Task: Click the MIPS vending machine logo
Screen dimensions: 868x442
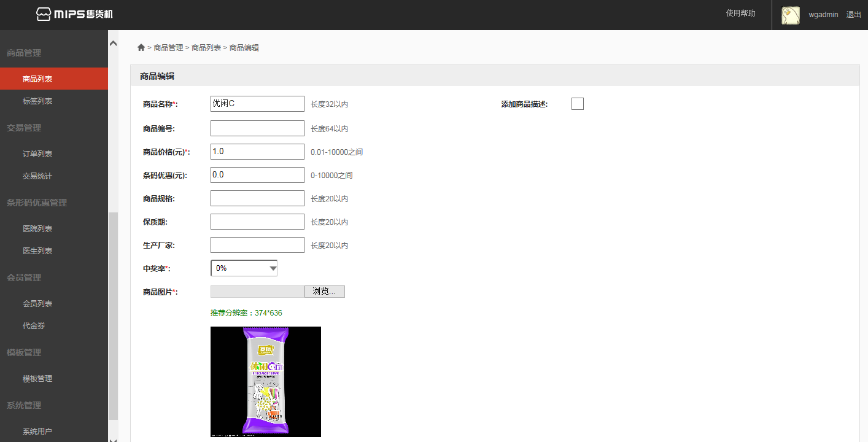Action: coord(74,14)
